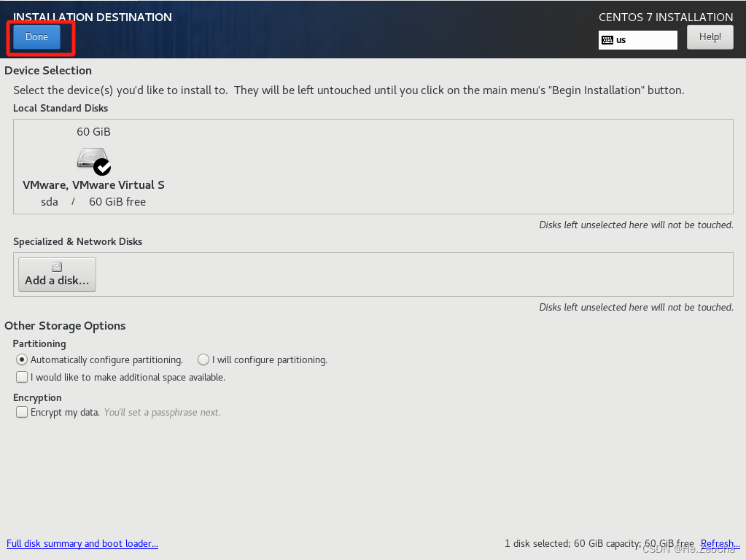This screenshot has height=560, width=746.
Task: Click the Other Storage Options heading
Action: click(x=65, y=326)
